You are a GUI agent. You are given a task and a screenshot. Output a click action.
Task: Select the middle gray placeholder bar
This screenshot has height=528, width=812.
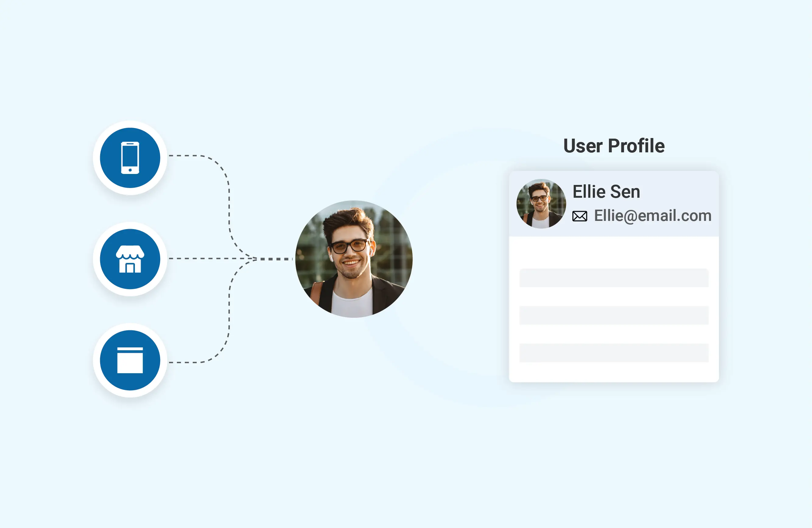tap(614, 315)
